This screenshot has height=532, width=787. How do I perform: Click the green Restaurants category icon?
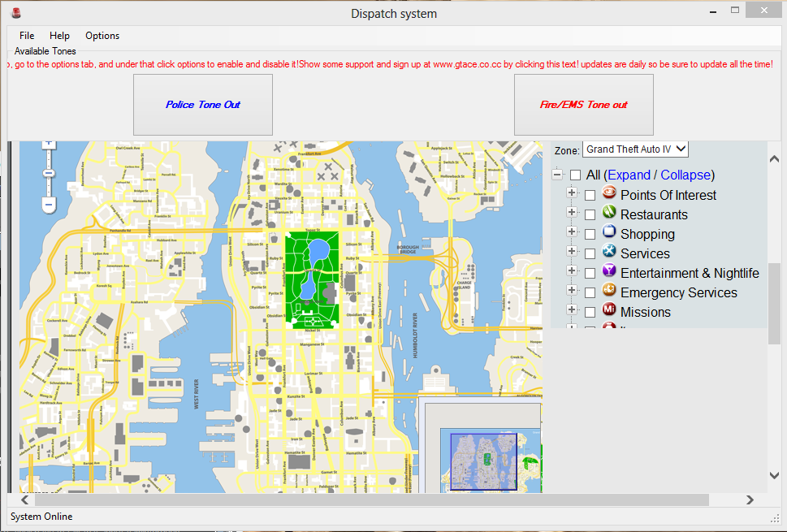click(609, 214)
